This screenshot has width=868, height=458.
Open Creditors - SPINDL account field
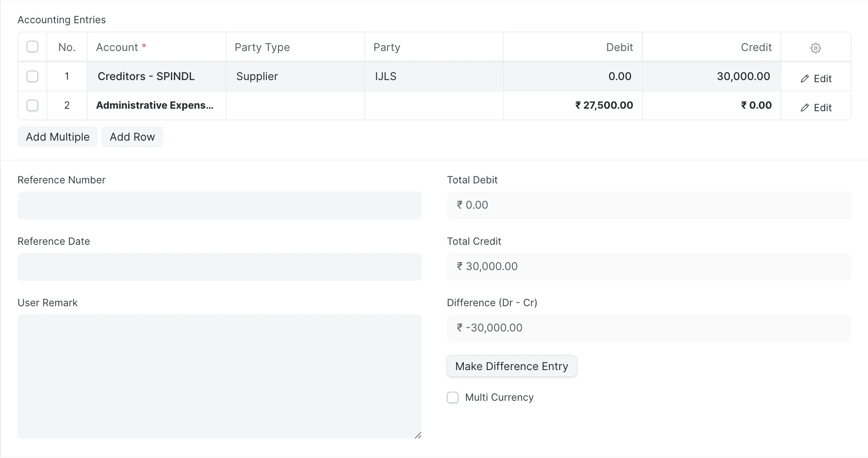[x=156, y=76]
